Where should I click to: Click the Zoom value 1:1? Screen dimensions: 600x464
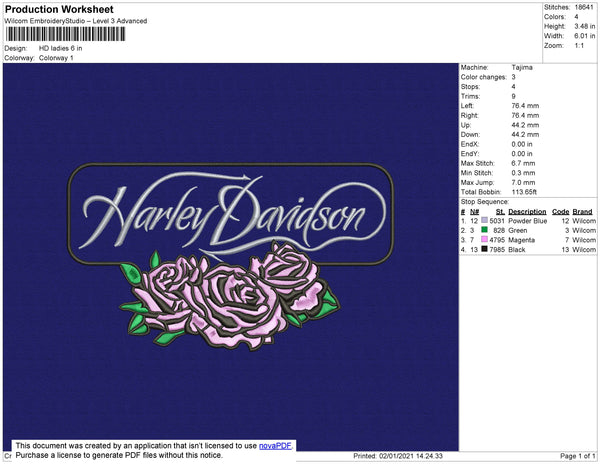579,46
